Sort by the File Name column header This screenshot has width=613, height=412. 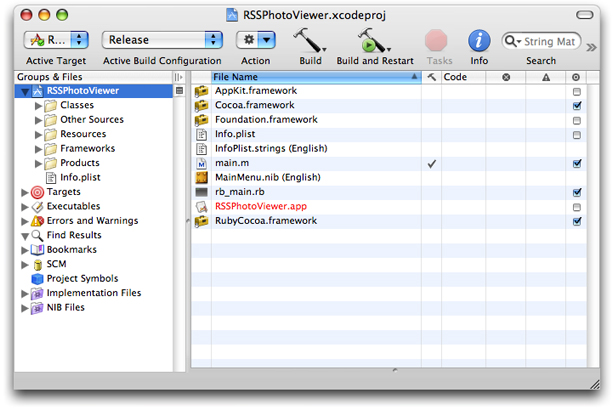pos(315,76)
